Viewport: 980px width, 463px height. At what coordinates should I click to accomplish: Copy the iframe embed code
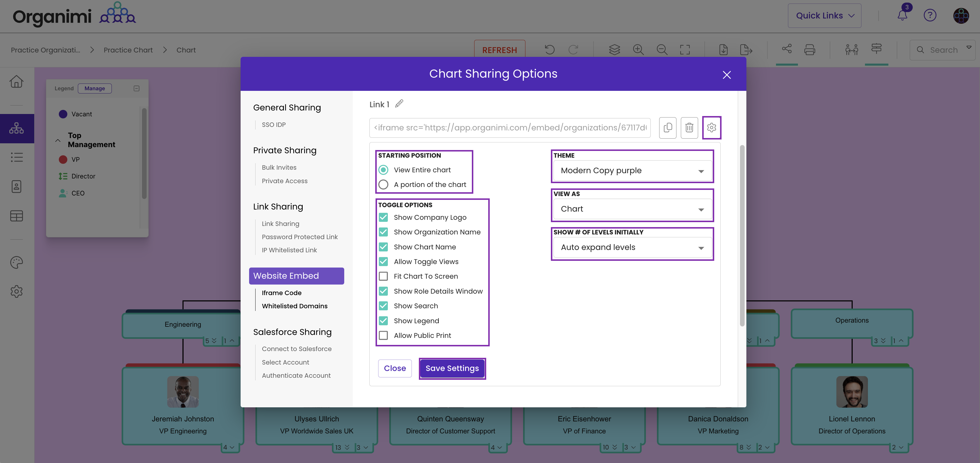click(667, 127)
